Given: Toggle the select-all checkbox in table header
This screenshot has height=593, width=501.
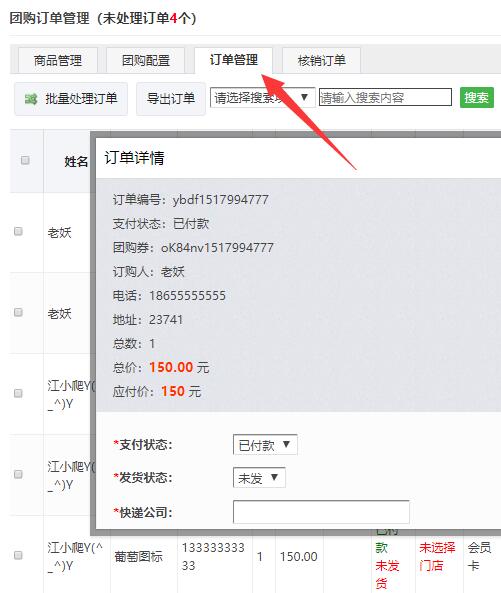Looking at the screenshot, I should [x=25, y=160].
